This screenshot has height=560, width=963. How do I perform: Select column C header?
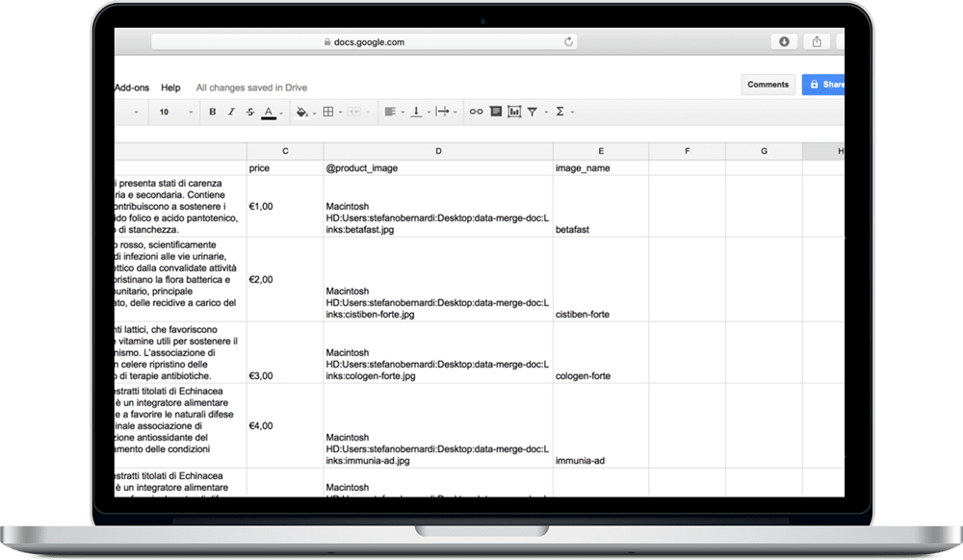coord(285,151)
